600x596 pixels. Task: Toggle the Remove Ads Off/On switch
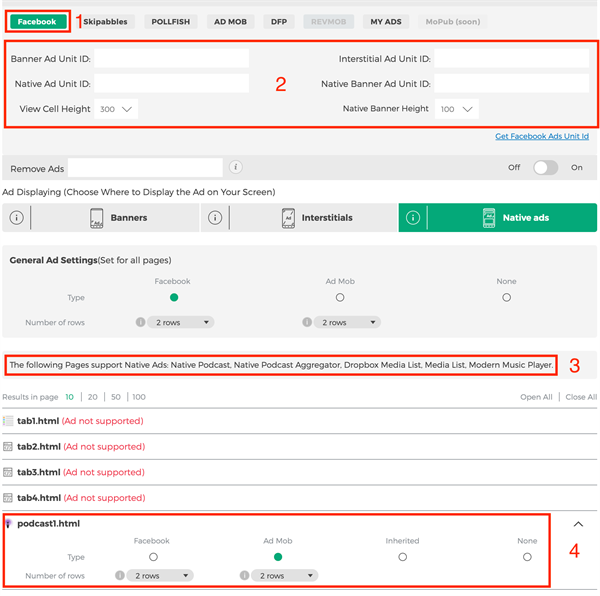(545, 167)
